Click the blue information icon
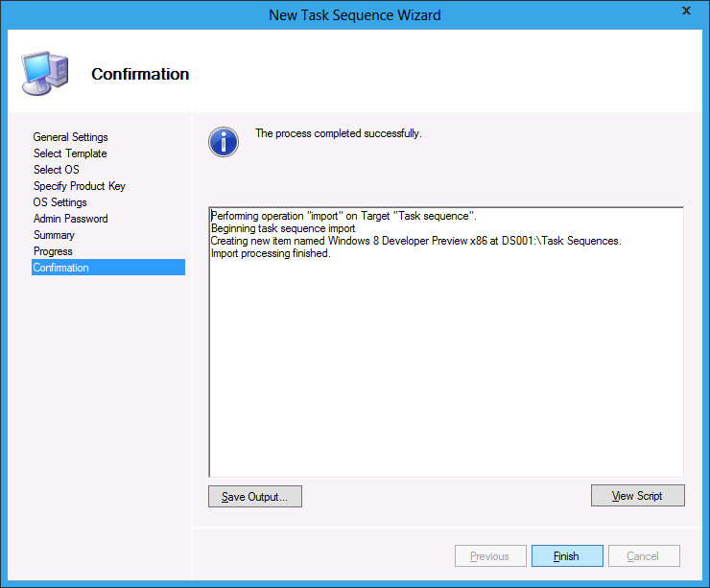 pyautogui.click(x=223, y=142)
